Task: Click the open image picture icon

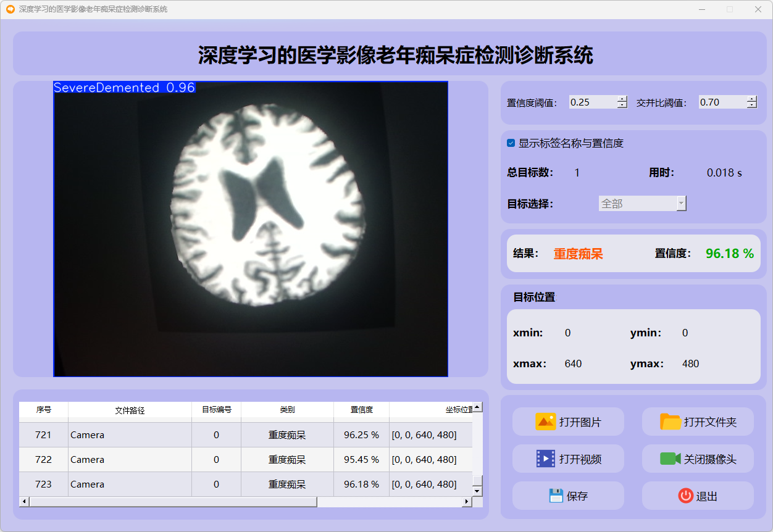Action: 546,422
